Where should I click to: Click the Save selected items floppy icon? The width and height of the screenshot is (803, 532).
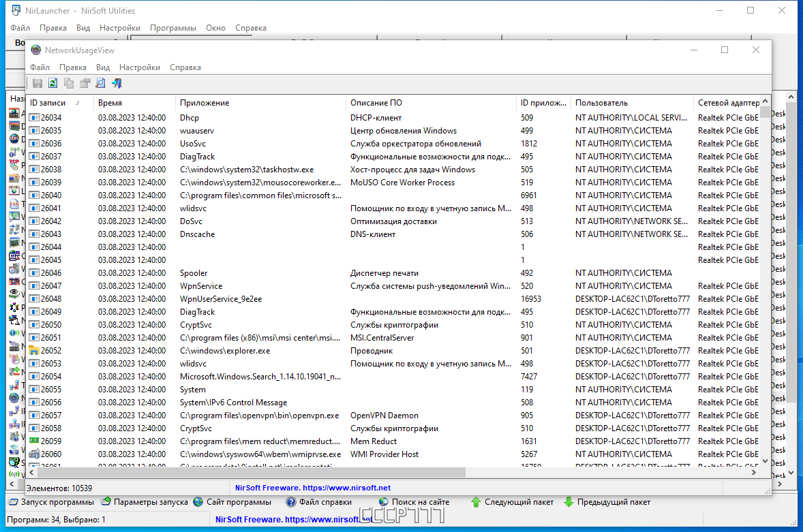[x=37, y=83]
